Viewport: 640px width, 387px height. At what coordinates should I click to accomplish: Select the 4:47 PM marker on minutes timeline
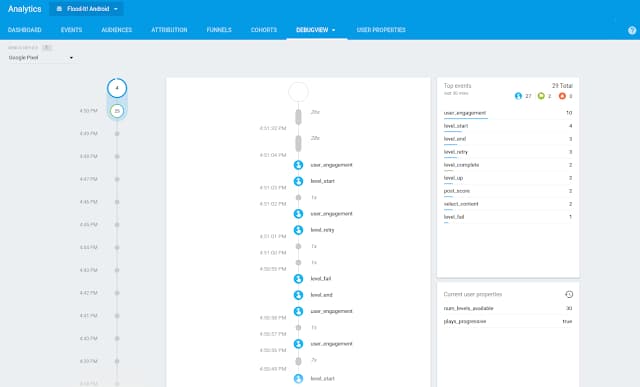117,179
